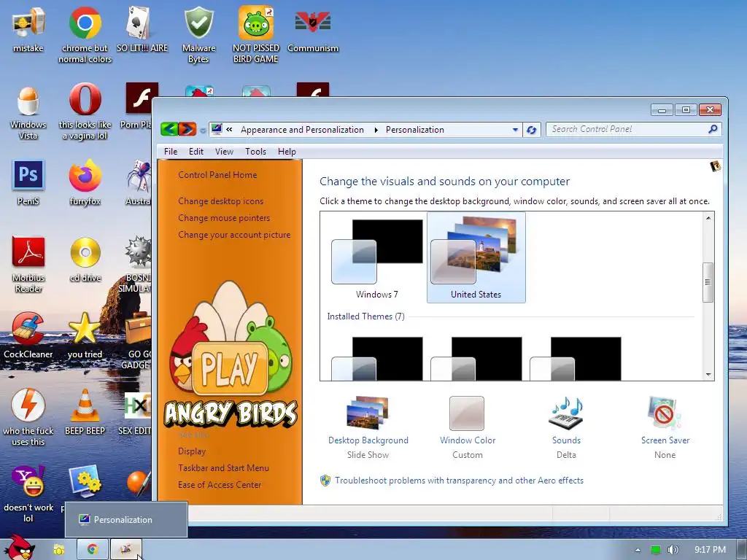Screen dimensions: 747x560
Task: Click the theme list scrollbar thumb
Action: [708, 282]
